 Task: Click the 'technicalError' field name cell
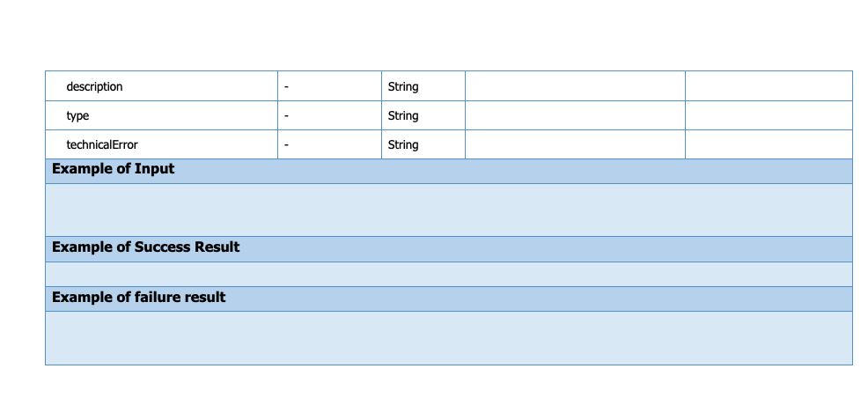tap(102, 145)
